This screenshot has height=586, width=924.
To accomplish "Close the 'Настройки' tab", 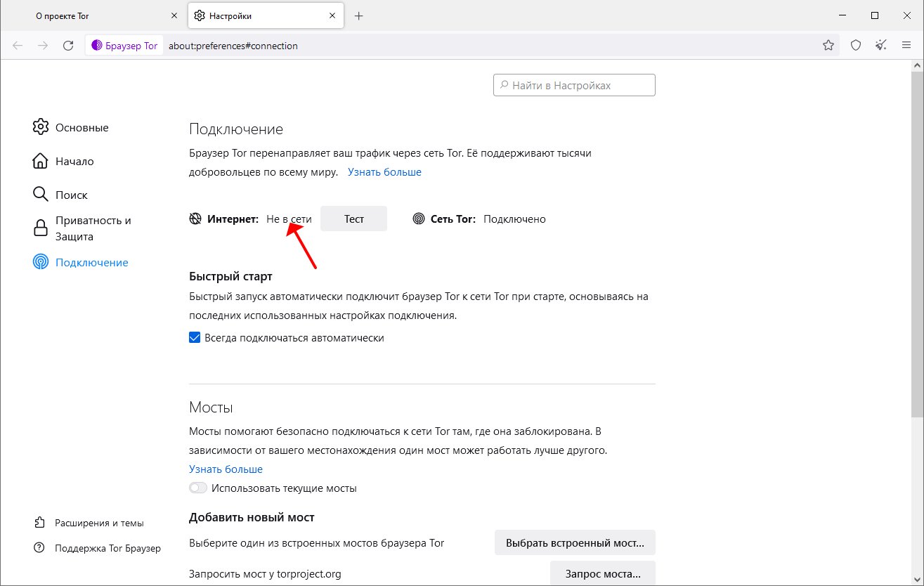I will pyautogui.click(x=332, y=15).
